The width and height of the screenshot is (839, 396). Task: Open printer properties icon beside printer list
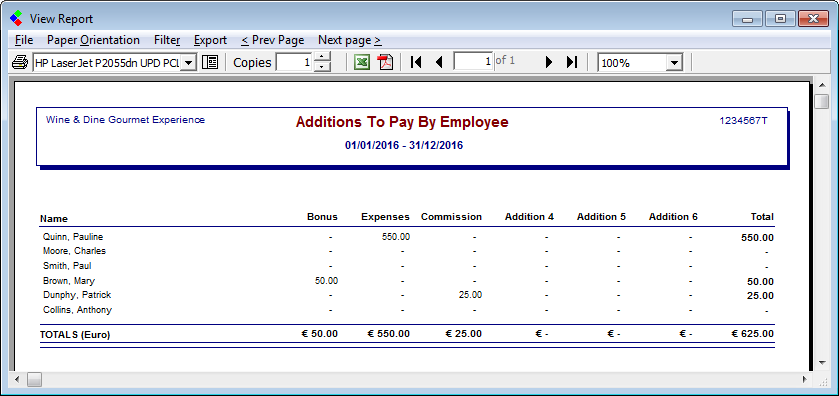point(210,63)
